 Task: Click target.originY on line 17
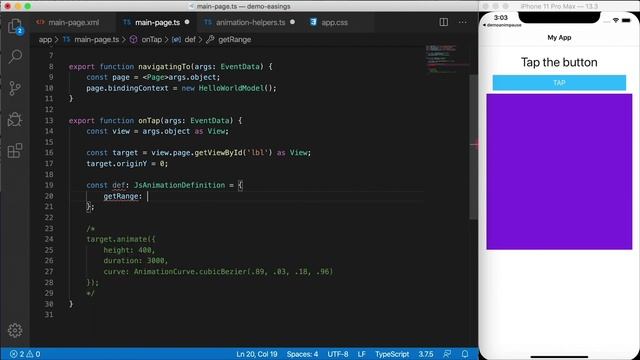point(116,163)
